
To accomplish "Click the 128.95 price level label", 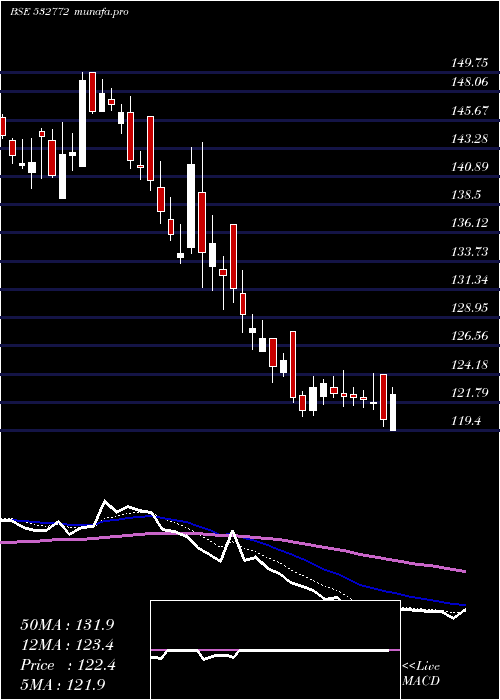I will point(470,308).
